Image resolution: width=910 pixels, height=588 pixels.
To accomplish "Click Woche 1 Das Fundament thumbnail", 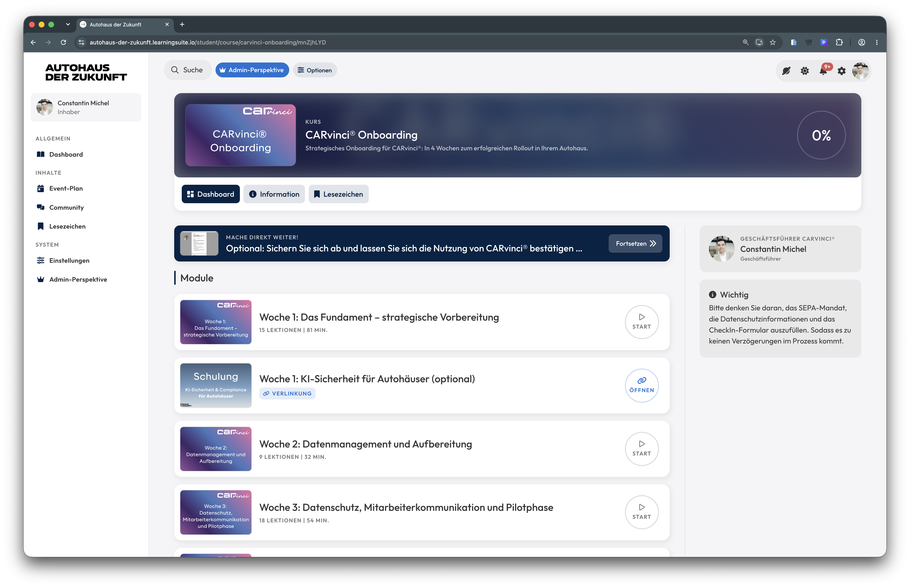I will [216, 322].
